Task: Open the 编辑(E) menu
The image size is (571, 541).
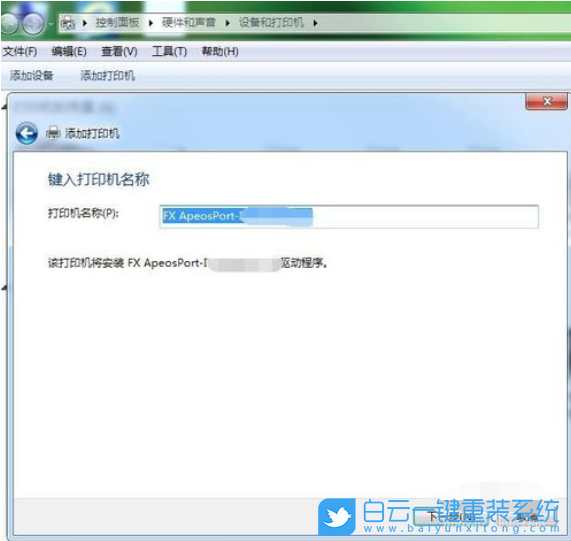Action: click(x=69, y=51)
